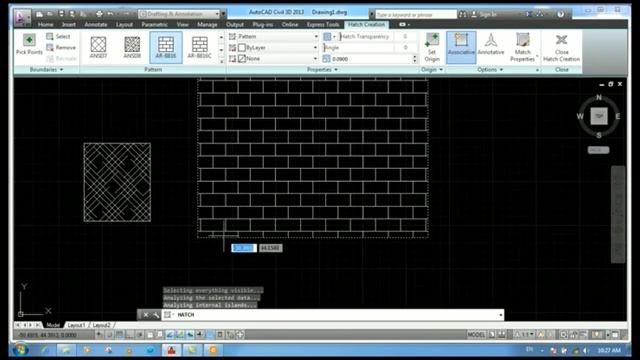640x360 pixels.
Task: Expand the Boundaries panel
Action: 47,69
